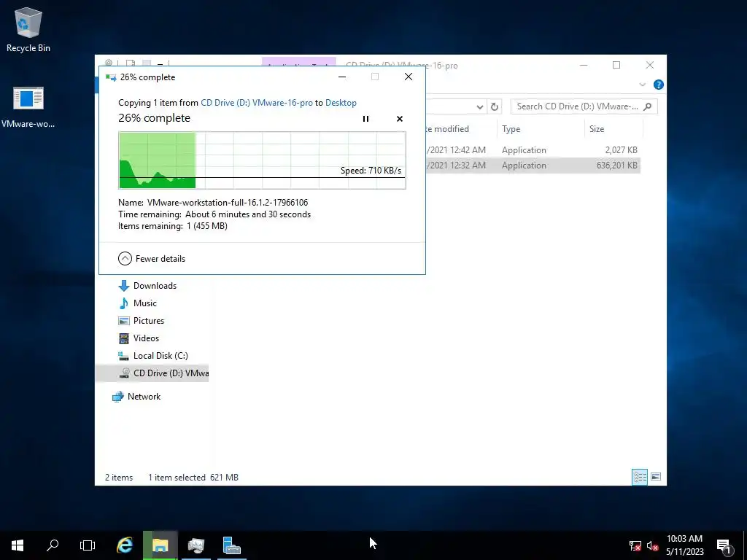Select Downloads in the navigation pane

point(155,286)
